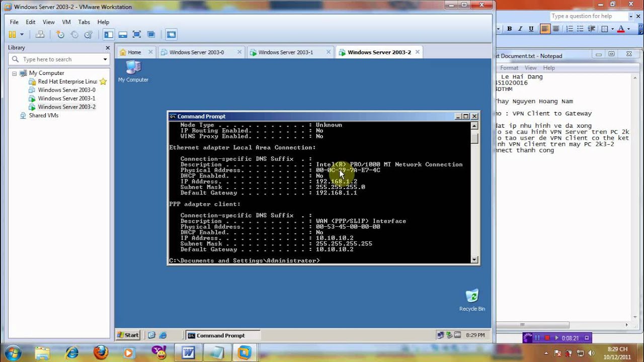
Task: Apply red Font Color in Word
Action: click(x=620, y=29)
